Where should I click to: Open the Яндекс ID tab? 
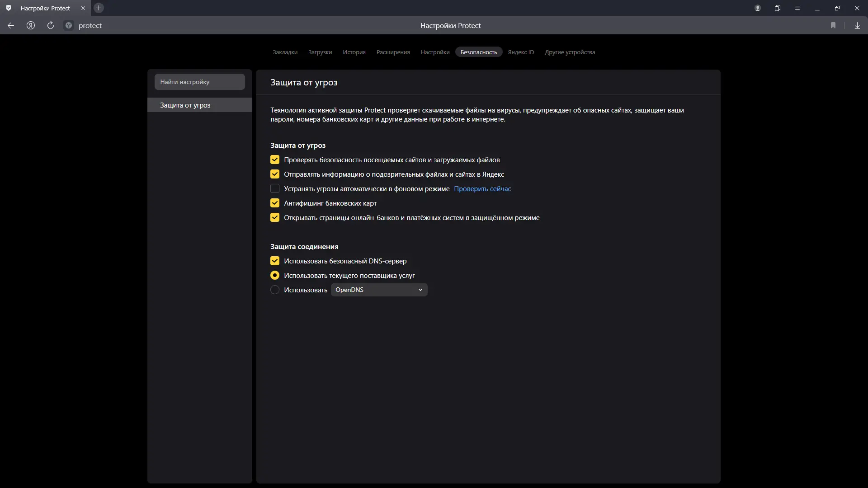pyautogui.click(x=521, y=52)
